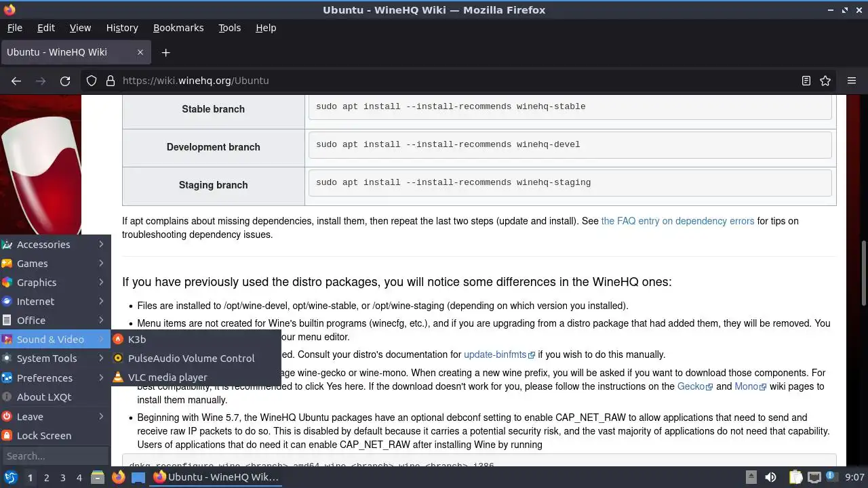The height and width of the screenshot is (488, 868).
Task: Click the menu Search field
Action: pos(55,456)
